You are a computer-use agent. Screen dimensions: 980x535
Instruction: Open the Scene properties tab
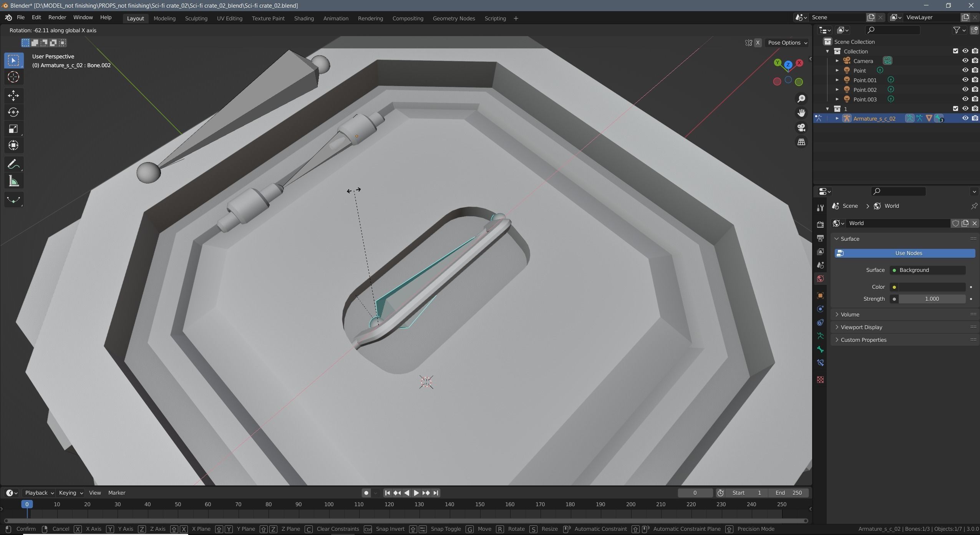[820, 265]
